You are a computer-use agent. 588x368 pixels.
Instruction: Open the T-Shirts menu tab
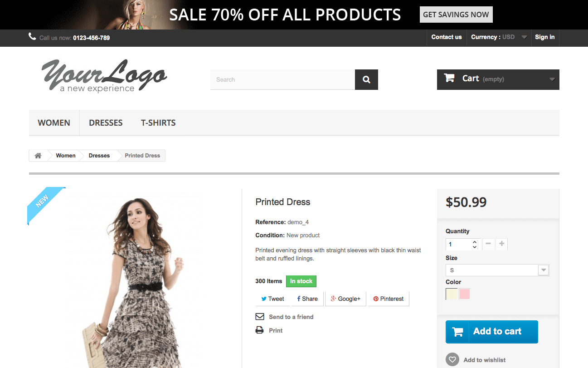pyautogui.click(x=158, y=123)
